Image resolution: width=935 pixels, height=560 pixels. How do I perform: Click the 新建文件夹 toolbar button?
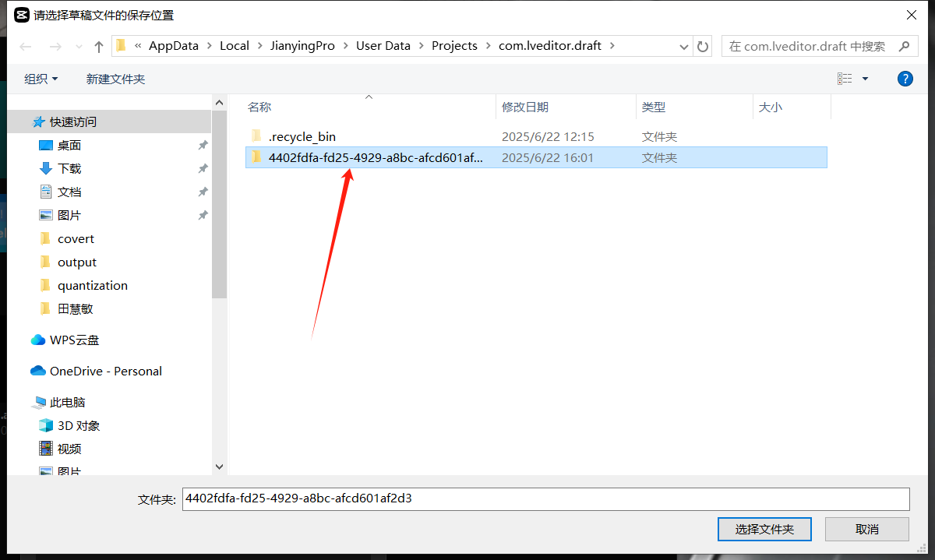click(x=115, y=79)
